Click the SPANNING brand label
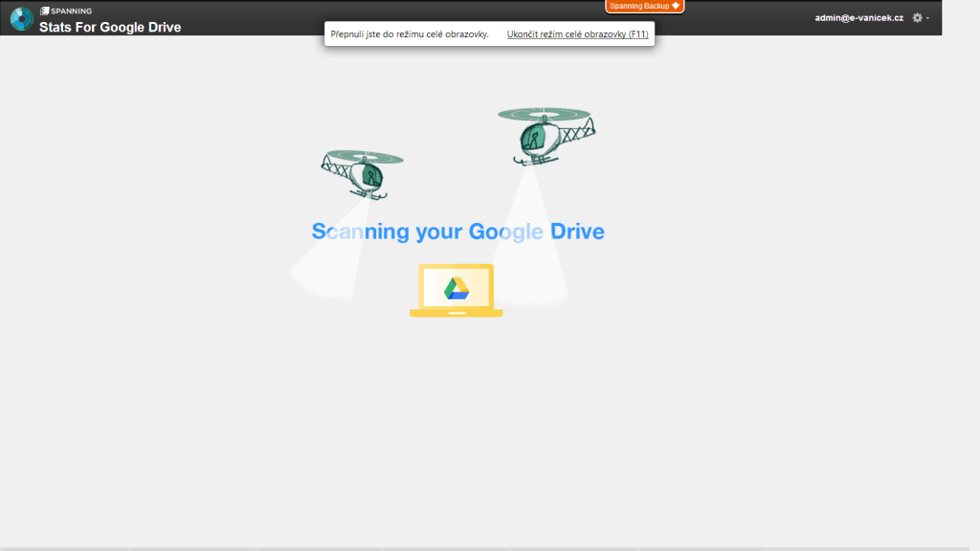This screenshot has width=980, height=551. point(66,11)
